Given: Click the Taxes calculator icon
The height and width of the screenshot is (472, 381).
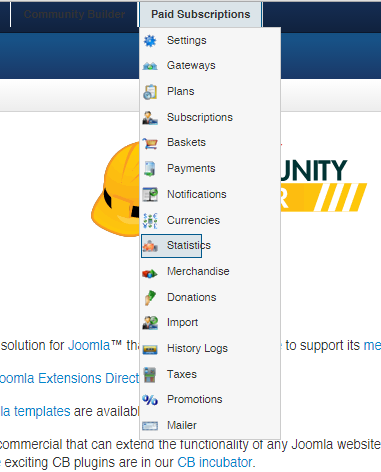Looking at the screenshot, I should pos(150,374).
